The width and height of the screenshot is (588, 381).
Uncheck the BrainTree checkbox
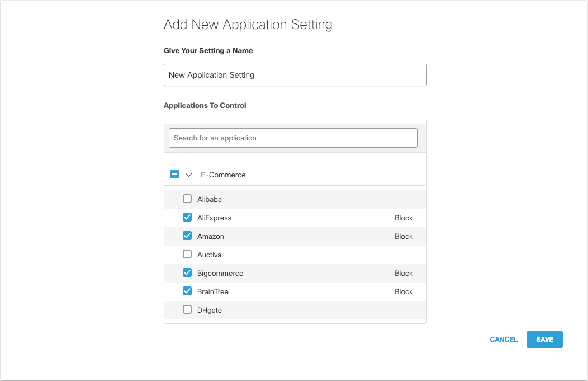pyautogui.click(x=187, y=291)
